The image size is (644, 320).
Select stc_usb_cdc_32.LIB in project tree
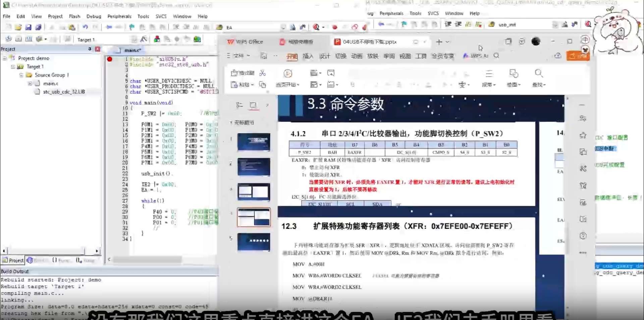pyautogui.click(x=64, y=92)
